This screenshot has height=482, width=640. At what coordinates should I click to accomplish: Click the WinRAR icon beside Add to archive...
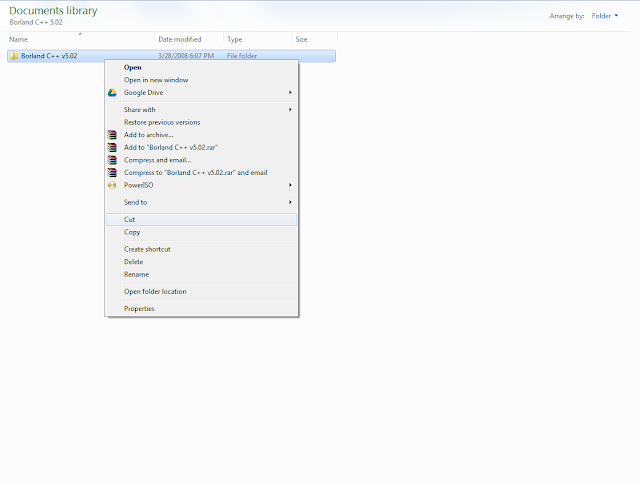(112, 135)
